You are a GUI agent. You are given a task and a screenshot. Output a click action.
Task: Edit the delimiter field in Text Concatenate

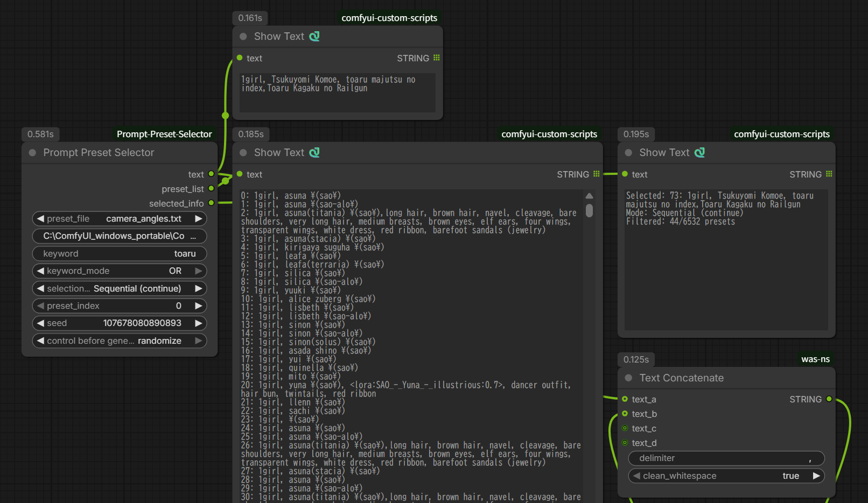click(726, 458)
